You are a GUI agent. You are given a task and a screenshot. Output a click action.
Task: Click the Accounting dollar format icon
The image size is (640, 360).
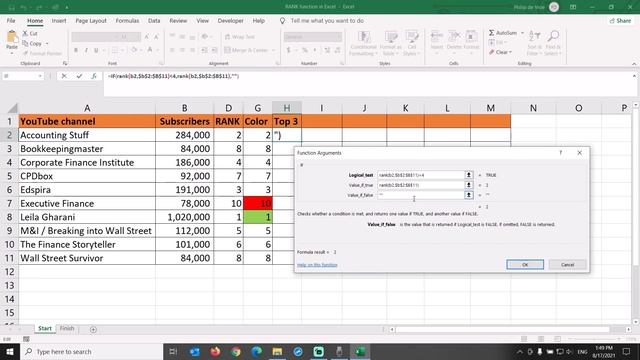289,50
